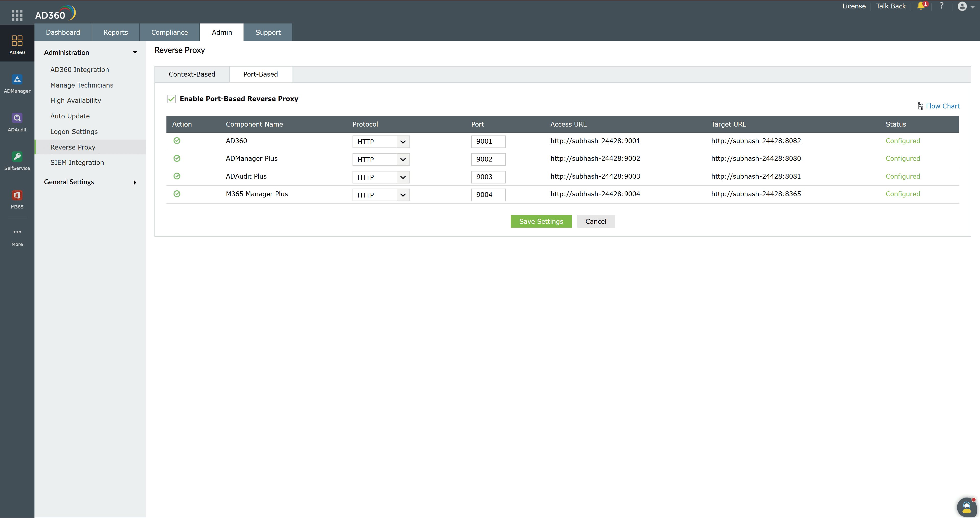Open AD360 Integration settings
The width and height of the screenshot is (980, 518).
(79, 70)
